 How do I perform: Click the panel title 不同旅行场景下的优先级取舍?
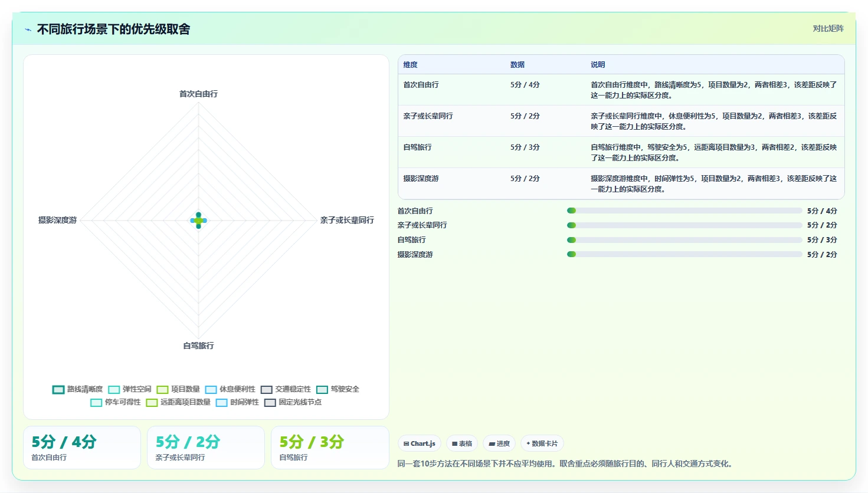click(113, 29)
